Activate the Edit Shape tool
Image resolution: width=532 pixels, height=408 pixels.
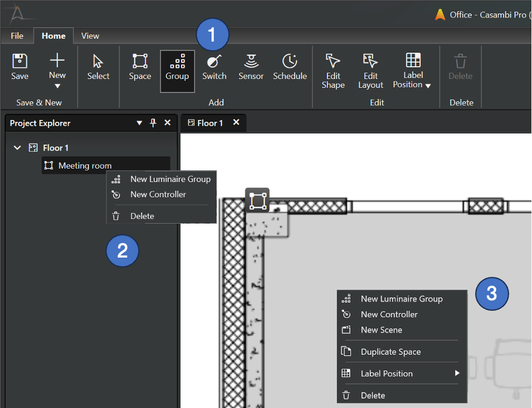[x=333, y=71]
